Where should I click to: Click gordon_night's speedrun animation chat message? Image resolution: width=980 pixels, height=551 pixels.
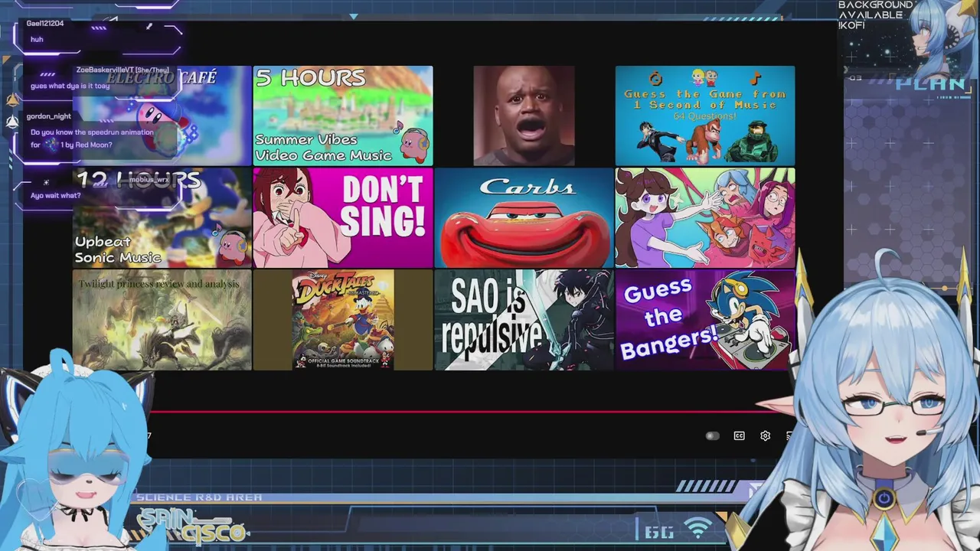coord(92,139)
